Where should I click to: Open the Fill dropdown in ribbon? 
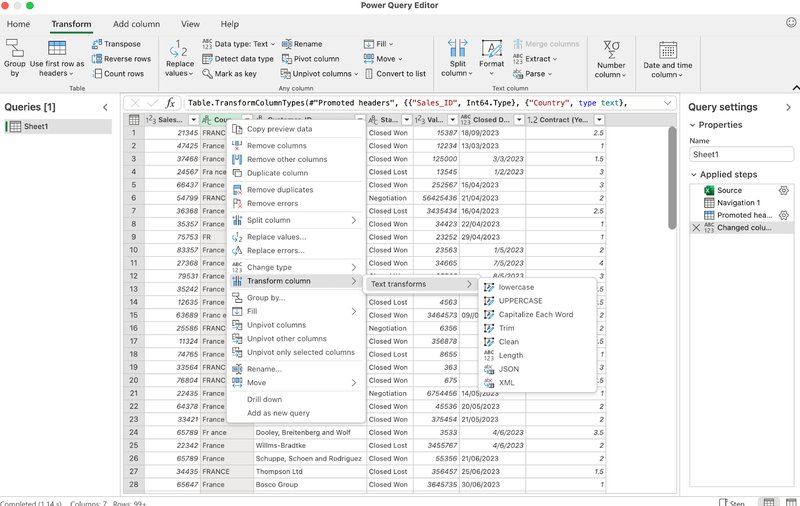pyautogui.click(x=378, y=44)
